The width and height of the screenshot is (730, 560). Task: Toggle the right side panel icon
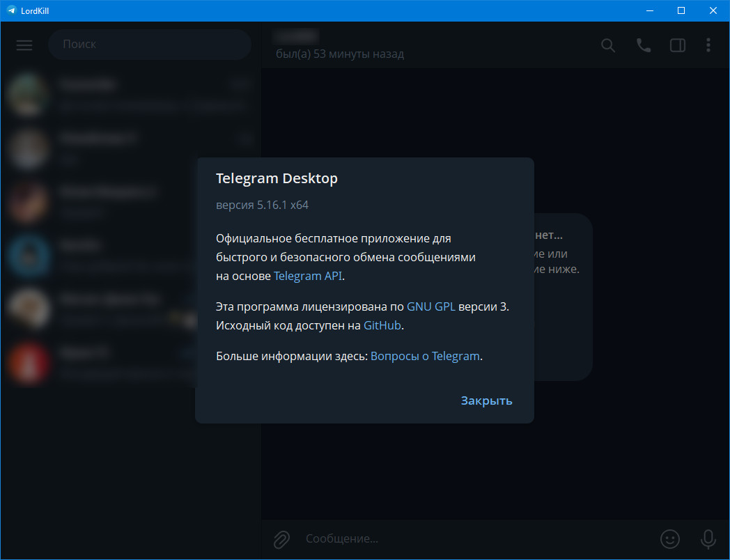tap(677, 45)
